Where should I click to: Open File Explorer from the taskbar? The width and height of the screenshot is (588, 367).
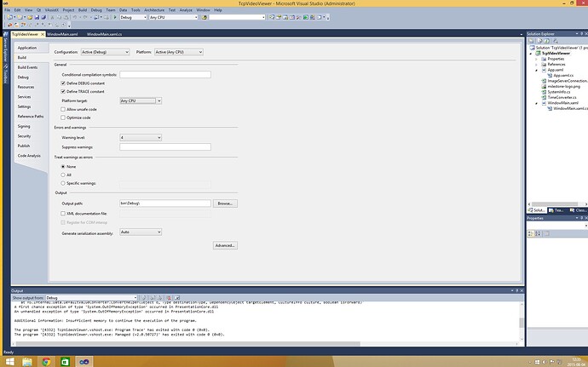coord(27,362)
